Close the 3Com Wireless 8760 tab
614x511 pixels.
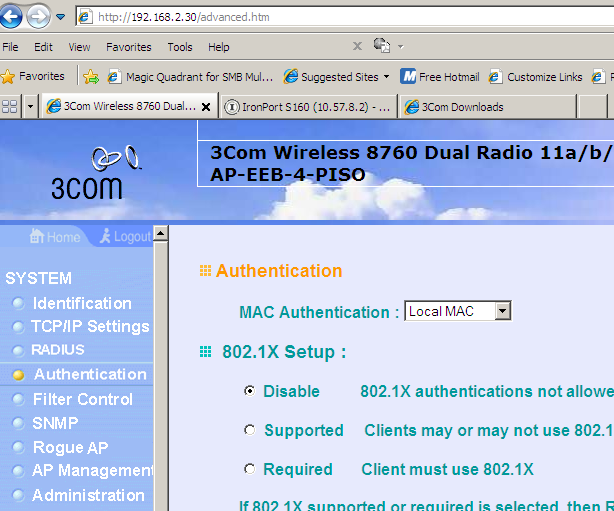(x=206, y=107)
